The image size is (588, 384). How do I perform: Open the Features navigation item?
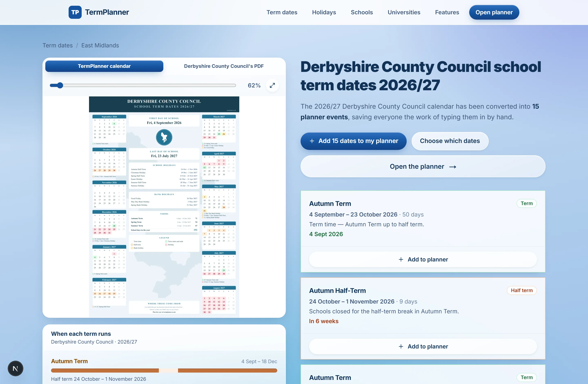click(x=447, y=12)
